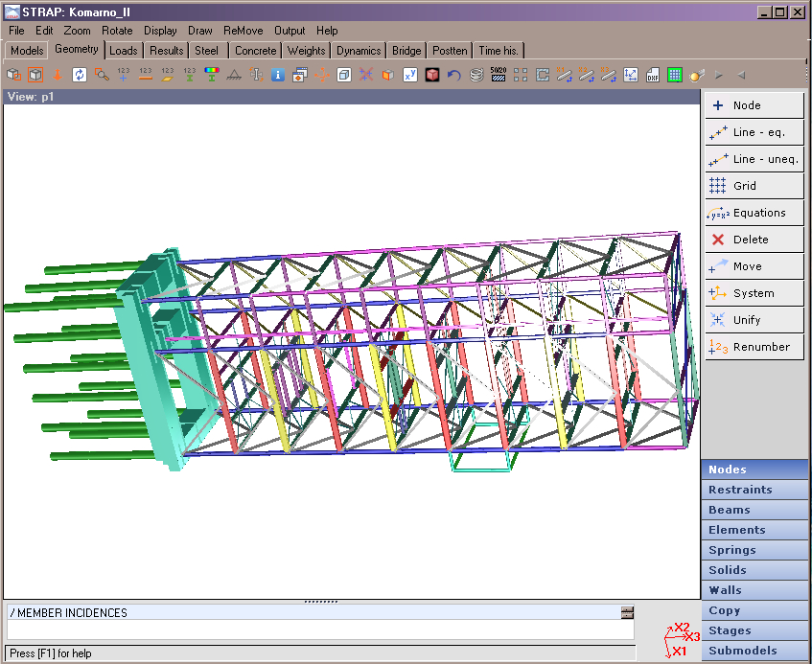This screenshot has height=664, width=812.
Task: Click the DXF export toolbar icon
Action: coord(653,75)
